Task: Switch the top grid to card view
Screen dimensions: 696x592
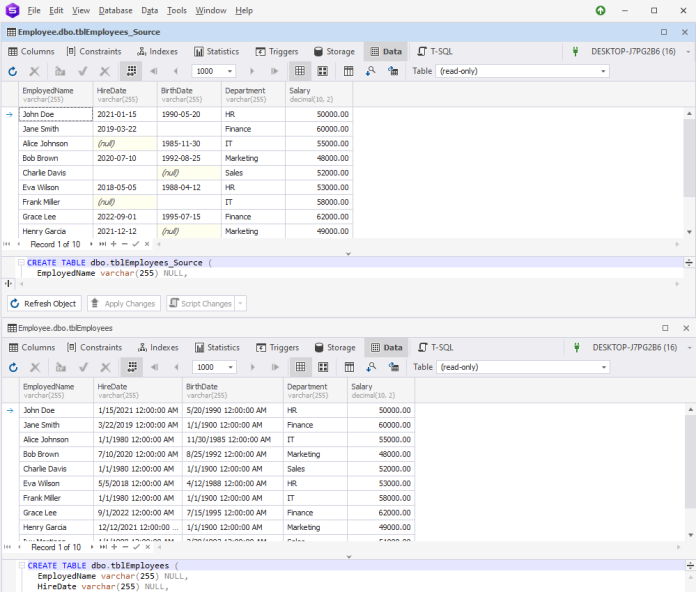Action: coord(323,71)
